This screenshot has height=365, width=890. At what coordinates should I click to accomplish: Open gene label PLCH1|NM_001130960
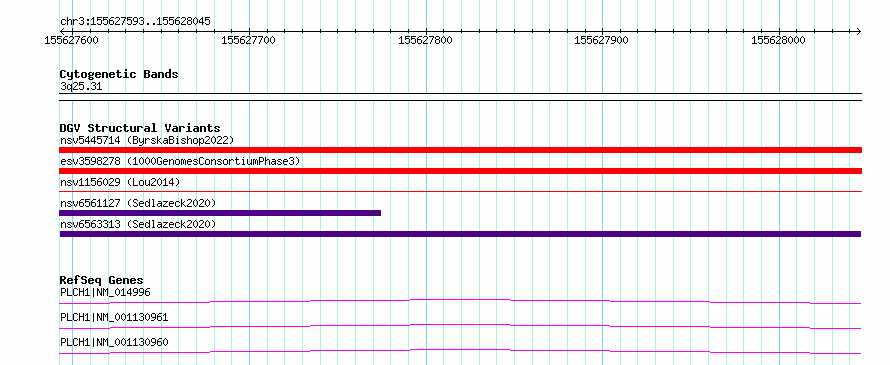coord(114,342)
